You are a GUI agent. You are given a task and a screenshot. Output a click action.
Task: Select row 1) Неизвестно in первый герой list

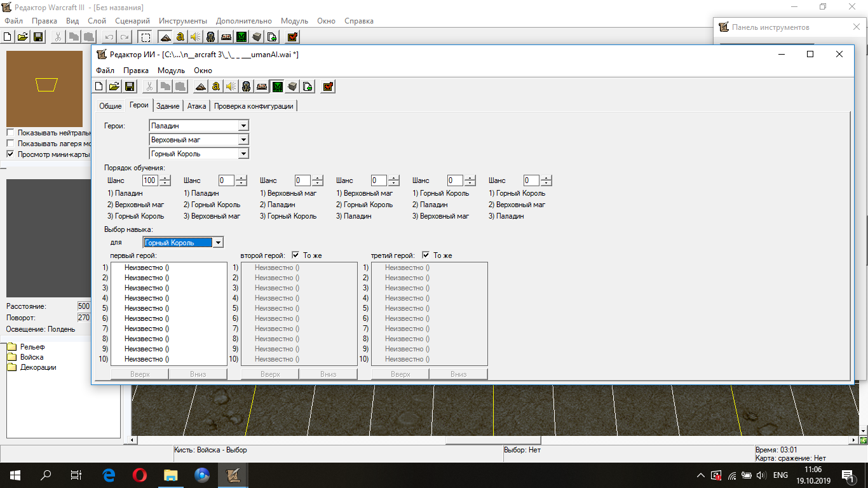pyautogui.click(x=169, y=268)
